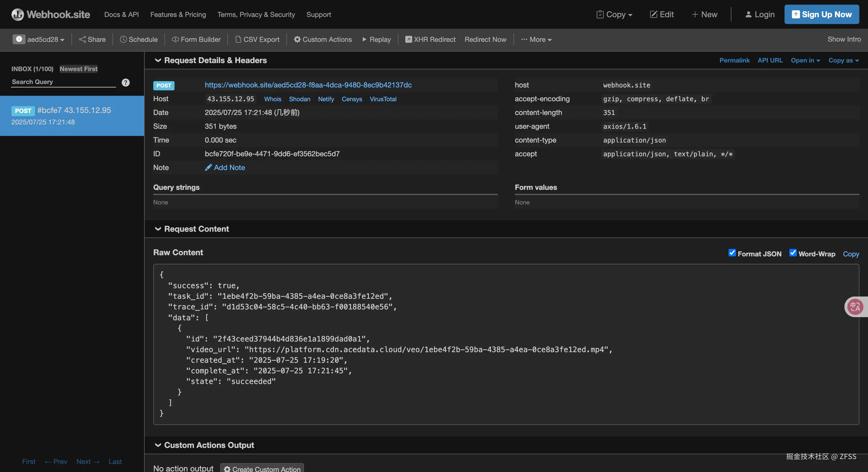Click CSV Export document icon
The height and width of the screenshot is (472, 868).
click(x=238, y=39)
